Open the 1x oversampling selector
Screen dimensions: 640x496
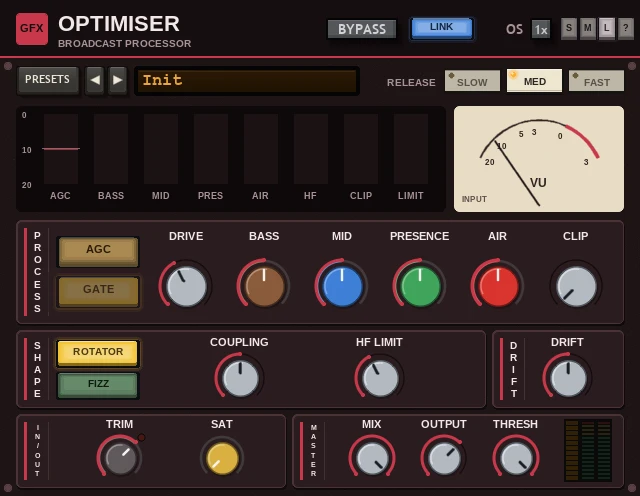(x=541, y=29)
